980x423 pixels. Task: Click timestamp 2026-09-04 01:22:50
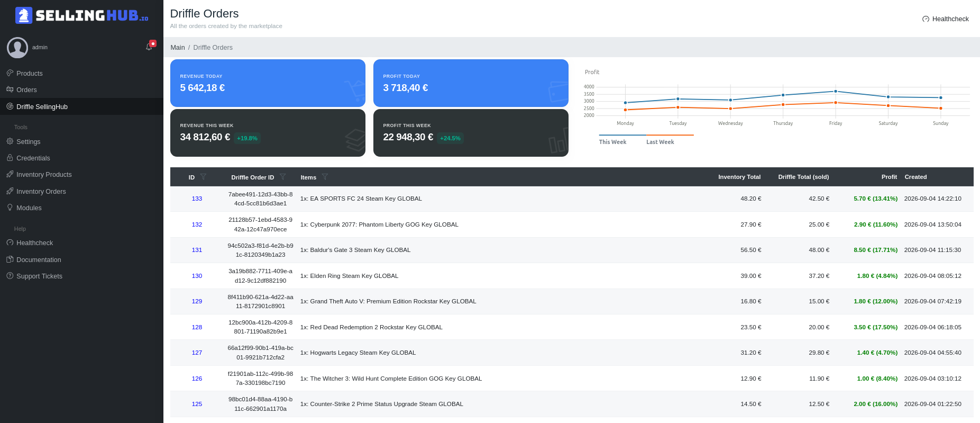933,404
